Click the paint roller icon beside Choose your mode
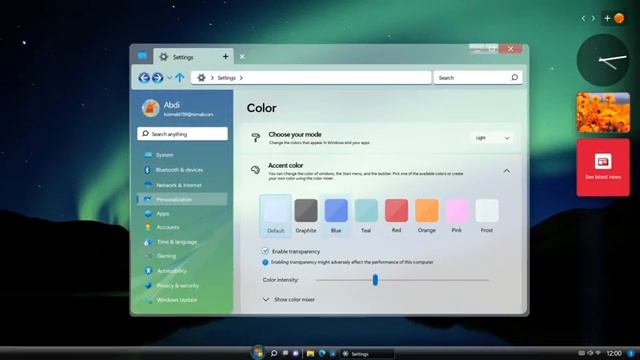 pos(256,138)
